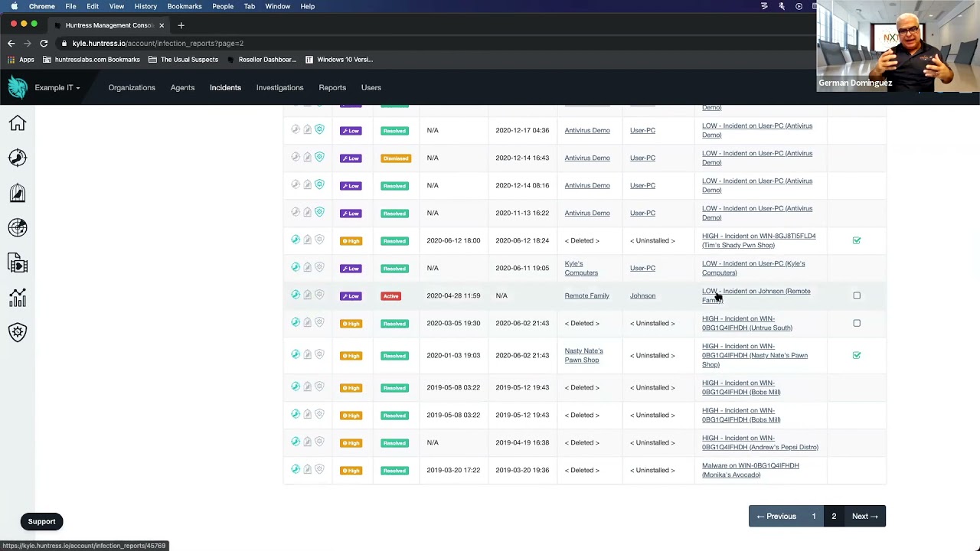The width and height of the screenshot is (980, 551).
Task: Open the Apple menu
Action: (14, 6)
